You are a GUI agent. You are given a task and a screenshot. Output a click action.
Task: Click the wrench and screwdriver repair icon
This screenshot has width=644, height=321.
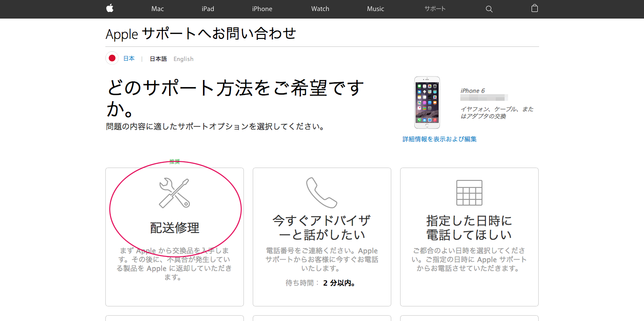[x=174, y=193]
